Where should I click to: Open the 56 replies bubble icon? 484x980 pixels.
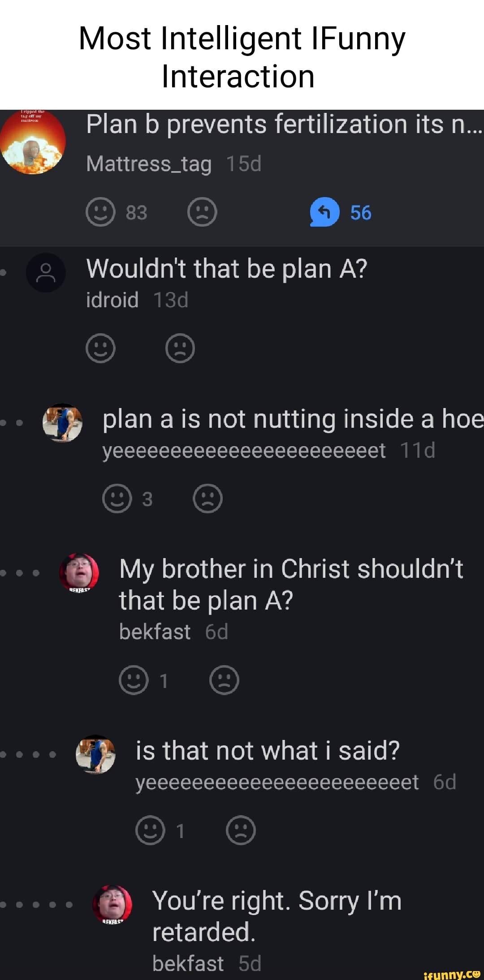coord(324,212)
